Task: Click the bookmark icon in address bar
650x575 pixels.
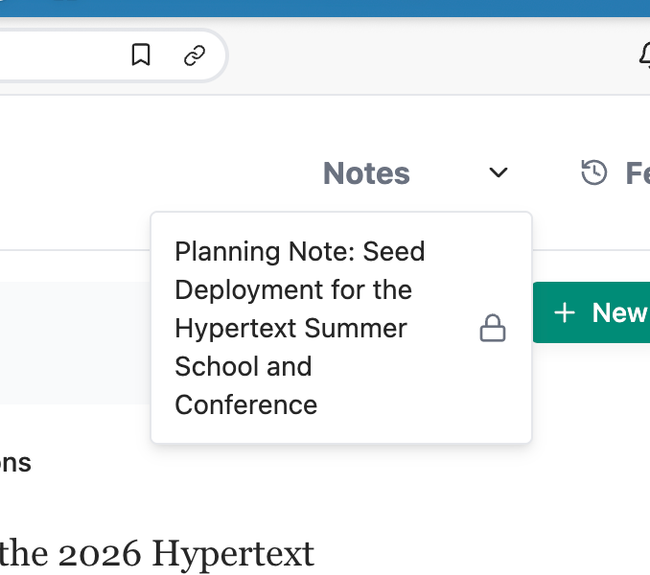Action: pos(141,55)
